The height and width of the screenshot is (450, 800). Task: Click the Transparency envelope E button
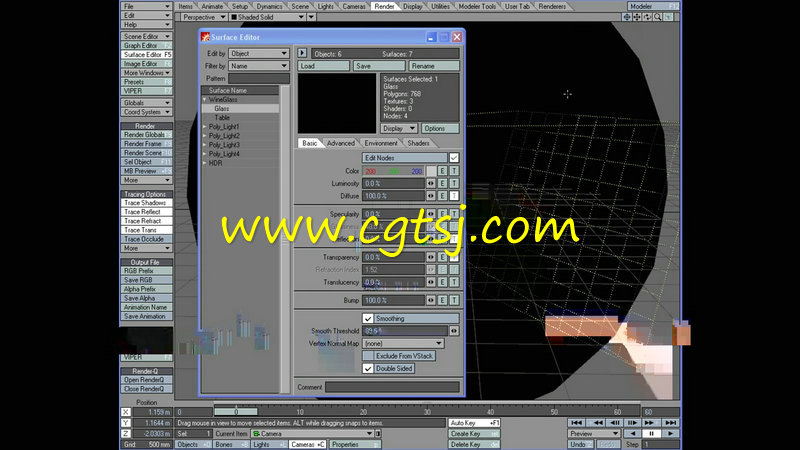pos(442,257)
